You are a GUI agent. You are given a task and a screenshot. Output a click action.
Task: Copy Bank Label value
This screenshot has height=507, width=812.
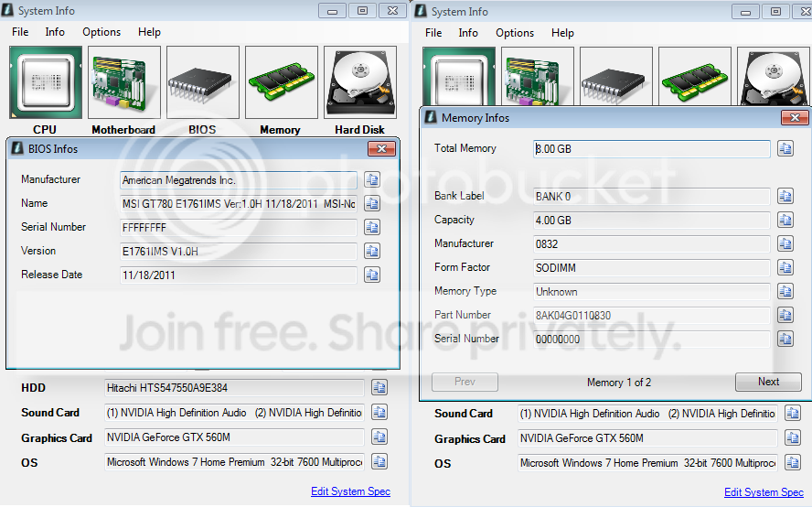tap(785, 197)
